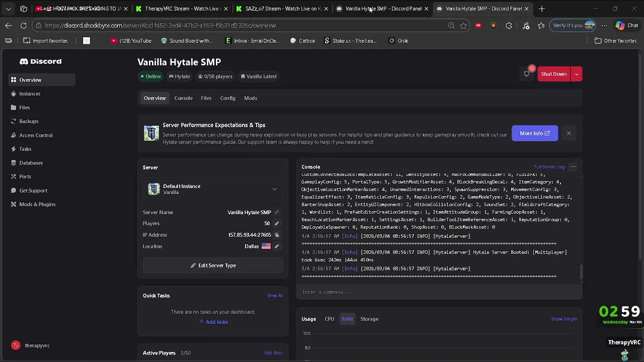Viewport: 644px width, 362px height.
Task: Open the browser tab list chevron
Action: pyautogui.click(x=8, y=9)
